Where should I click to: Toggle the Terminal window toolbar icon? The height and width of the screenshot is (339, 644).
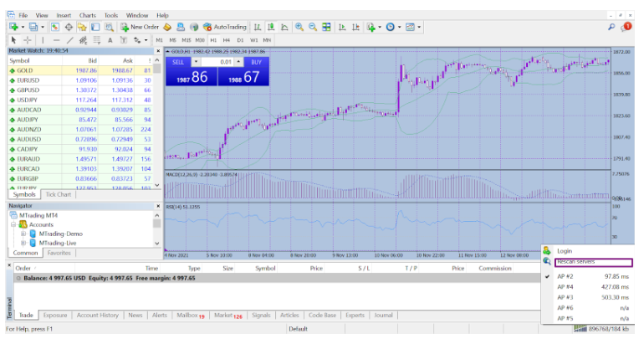coord(95,27)
